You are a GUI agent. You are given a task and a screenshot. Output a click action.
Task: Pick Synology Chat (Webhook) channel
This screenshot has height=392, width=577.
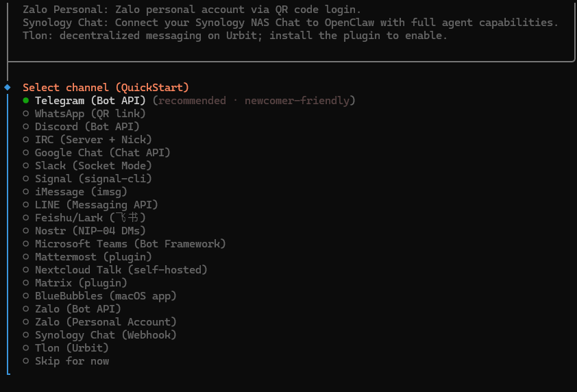click(x=106, y=335)
